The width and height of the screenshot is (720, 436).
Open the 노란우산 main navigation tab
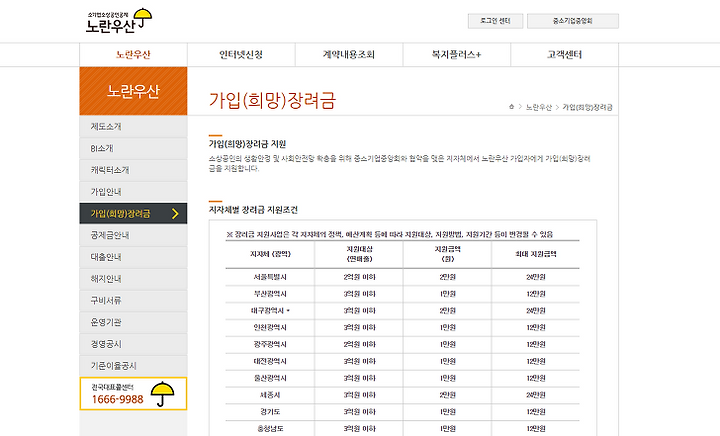point(133,55)
